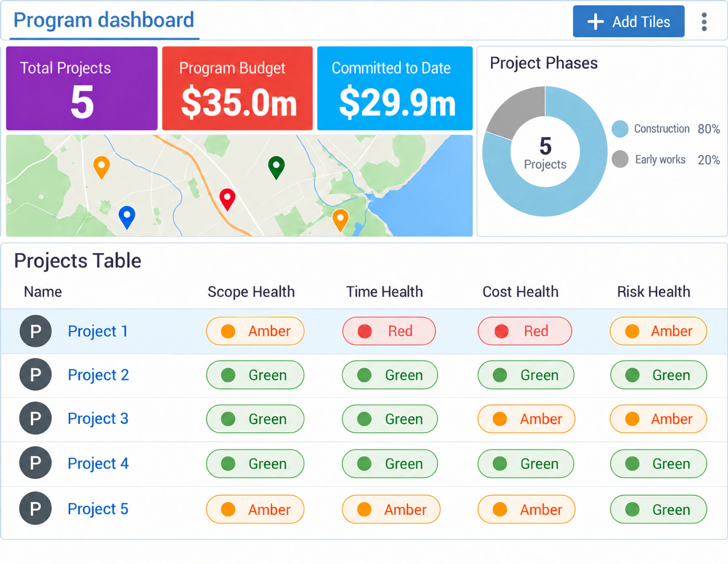Image resolution: width=728 pixels, height=564 pixels.
Task: Click Project 5's Amber Time Health badge
Action: coord(391,509)
